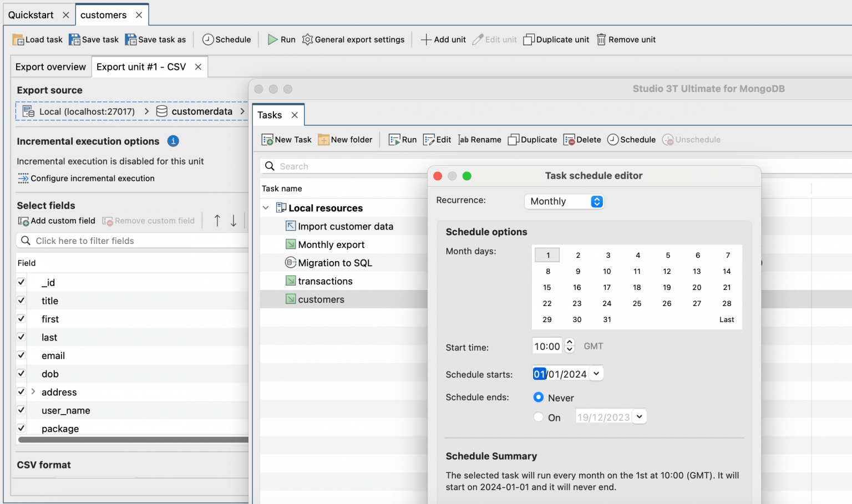Add a new export unit
This screenshot has height=504, width=852.
coord(443,39)
